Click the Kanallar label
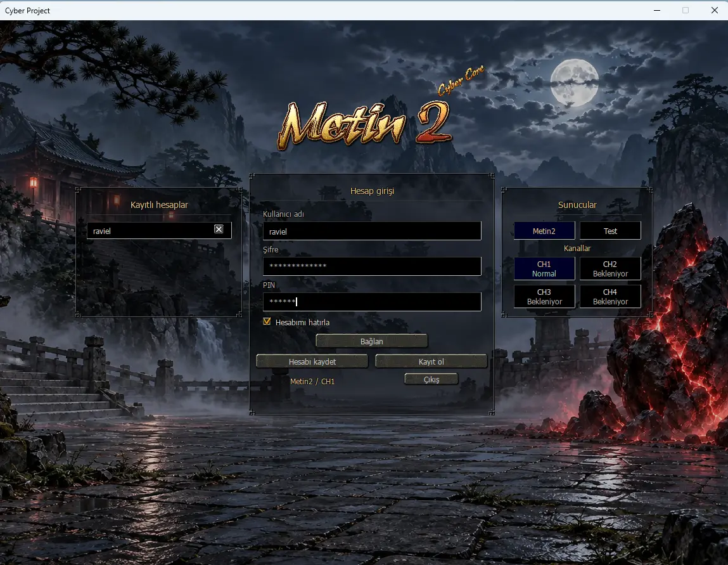Viewport: 728px width, 565px height. 577,248
